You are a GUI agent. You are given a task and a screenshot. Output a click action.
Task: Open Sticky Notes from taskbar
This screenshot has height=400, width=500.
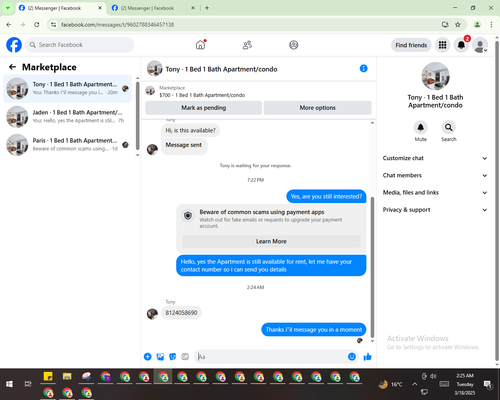48,377
